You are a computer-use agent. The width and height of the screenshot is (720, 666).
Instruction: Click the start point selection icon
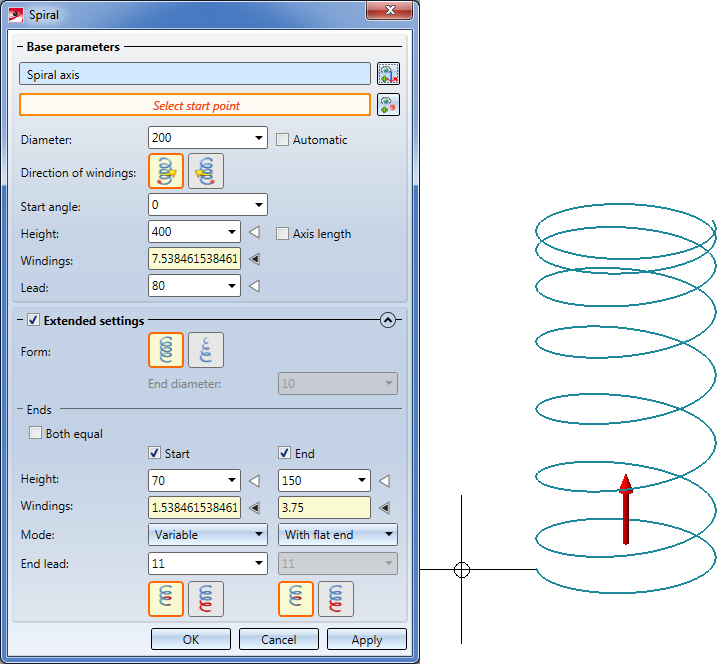tap(388, 105)
